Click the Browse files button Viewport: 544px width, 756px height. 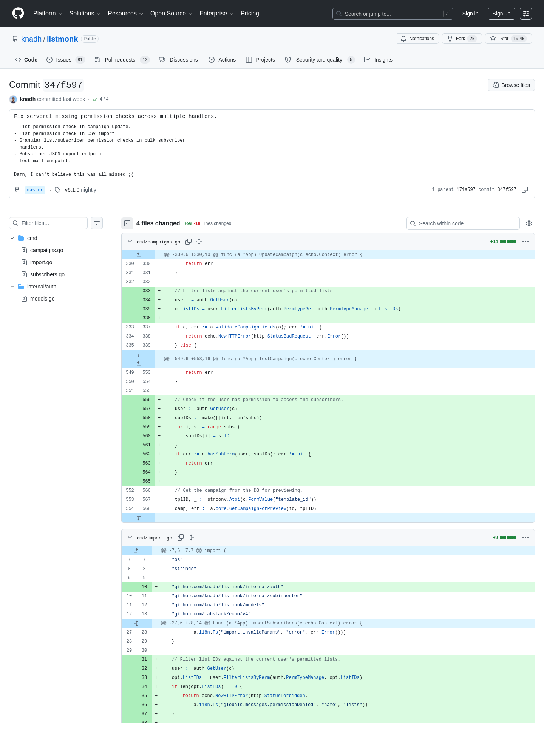tap(511, 85)
